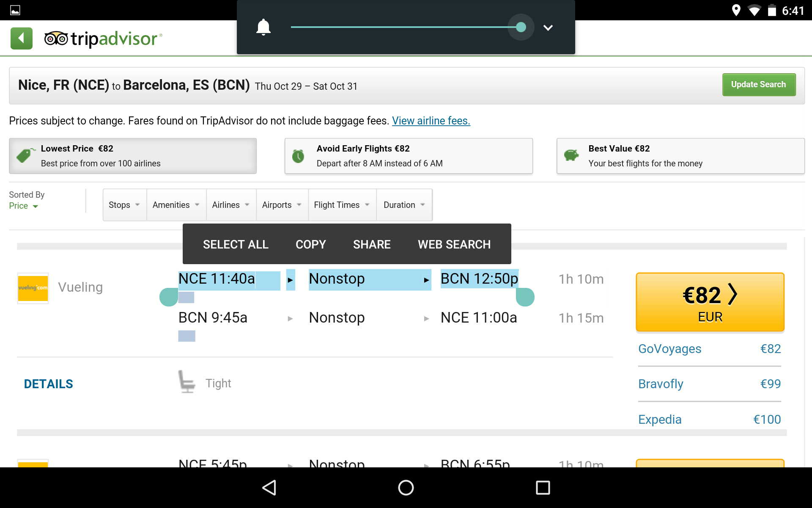Select Avoid Early Flights €82 option
812x508 pixels.
click(x=408, y=156)
